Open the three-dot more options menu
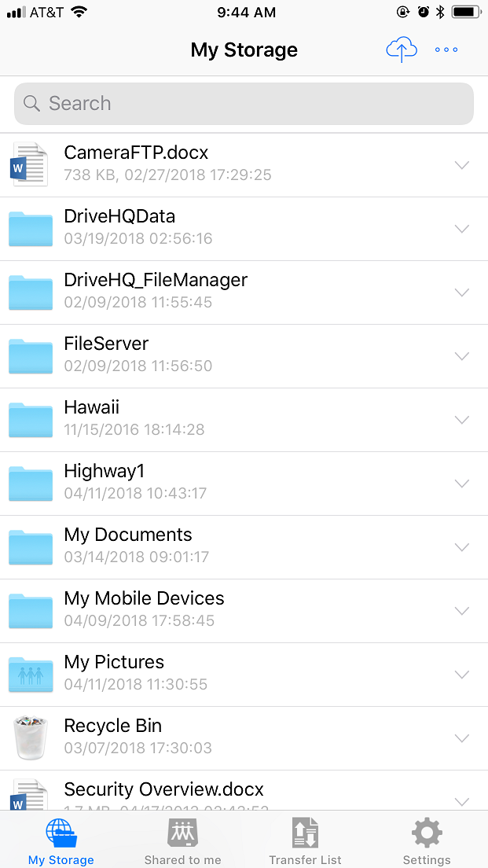This screenshot has width=488, height=868. click(x=446, y=50)
